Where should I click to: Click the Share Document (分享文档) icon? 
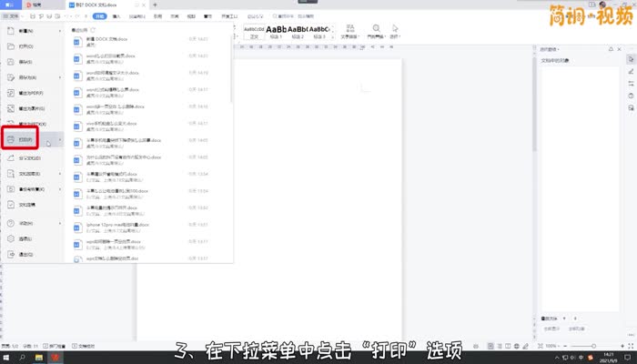click(x=11, y=158)
